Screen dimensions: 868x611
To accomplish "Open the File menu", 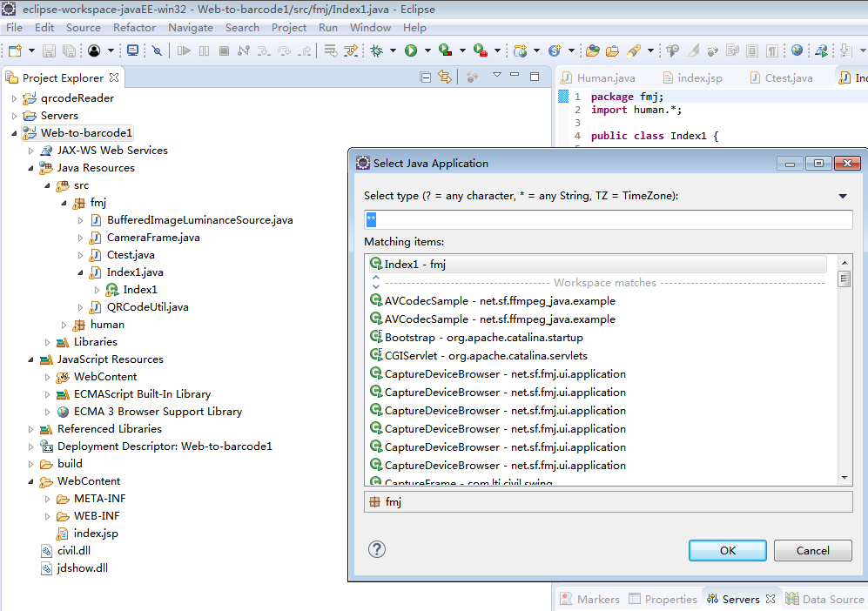I will [15, 28].
